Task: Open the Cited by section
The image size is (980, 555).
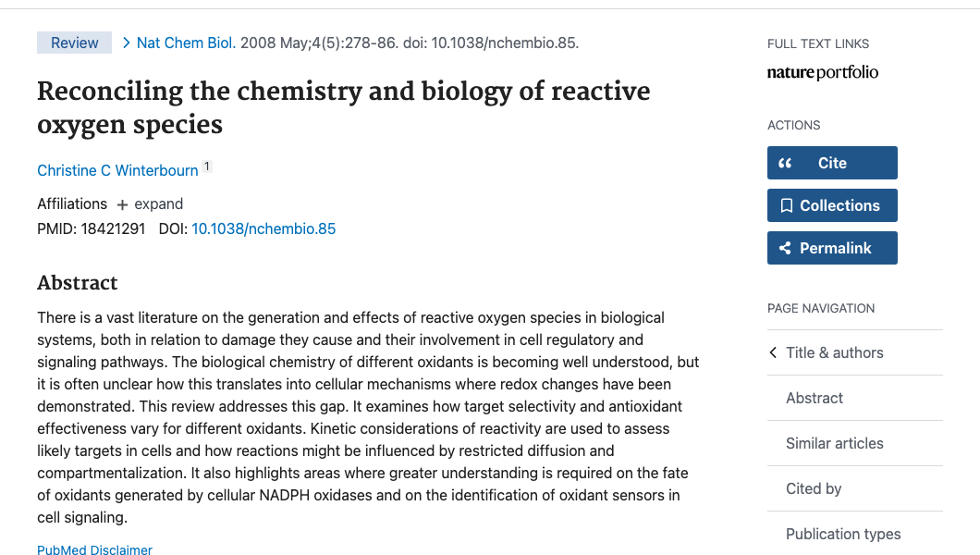Action: tap(814, 488)
